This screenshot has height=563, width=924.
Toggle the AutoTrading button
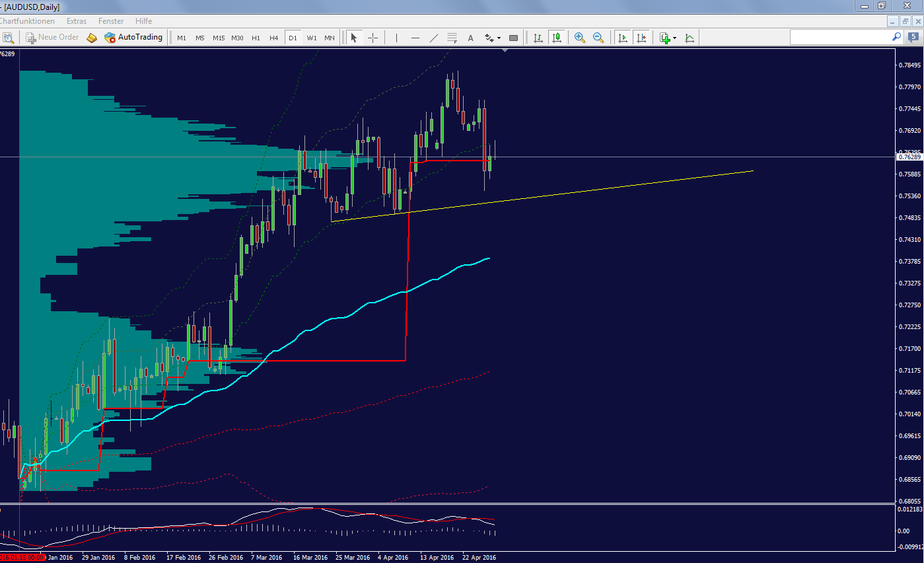[133, 38]
